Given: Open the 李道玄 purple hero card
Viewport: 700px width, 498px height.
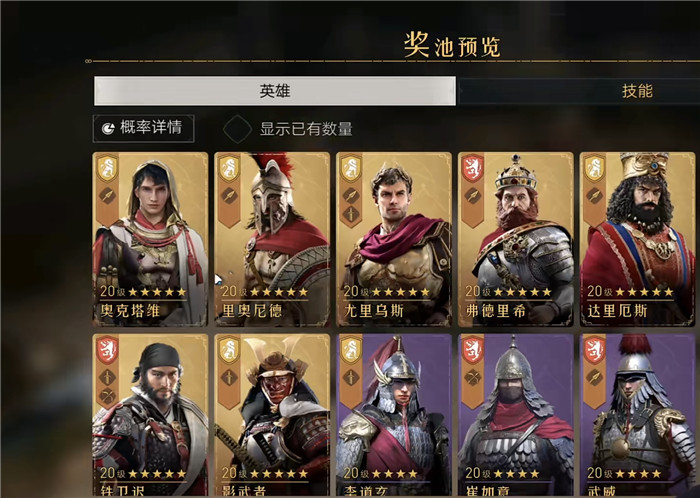Looking at the screenshot, I should point(394,416).
